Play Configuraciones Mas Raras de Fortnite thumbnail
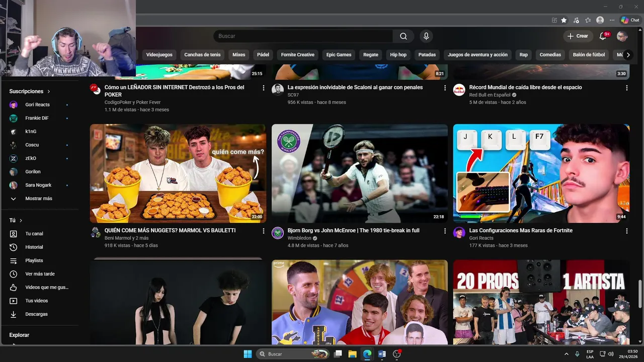 click(x=541, y=173)
